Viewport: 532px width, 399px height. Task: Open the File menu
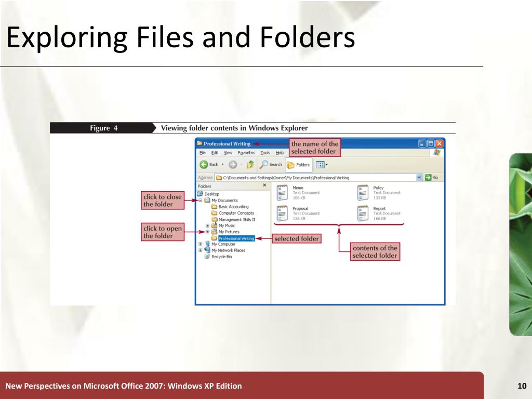pos(203,153)
